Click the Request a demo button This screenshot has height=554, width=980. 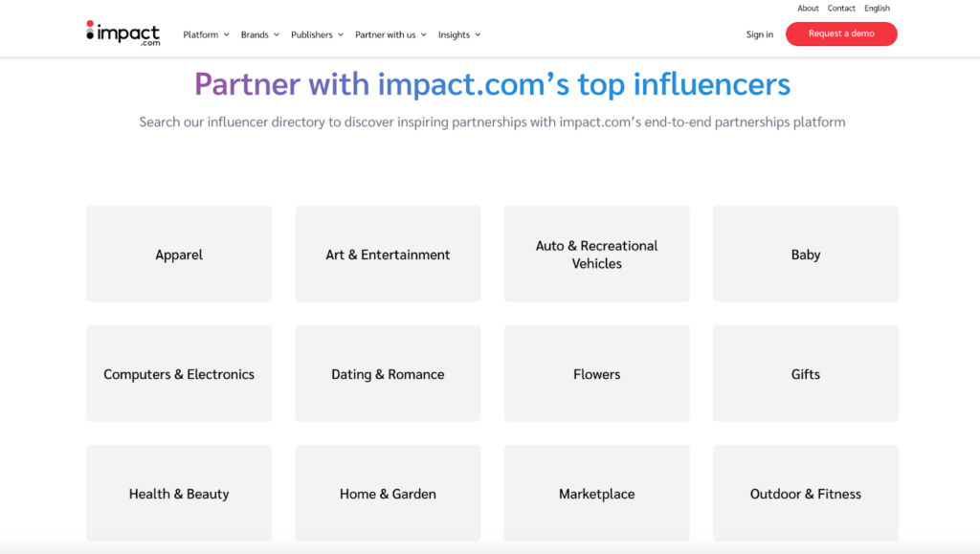[x=841, y=33]
